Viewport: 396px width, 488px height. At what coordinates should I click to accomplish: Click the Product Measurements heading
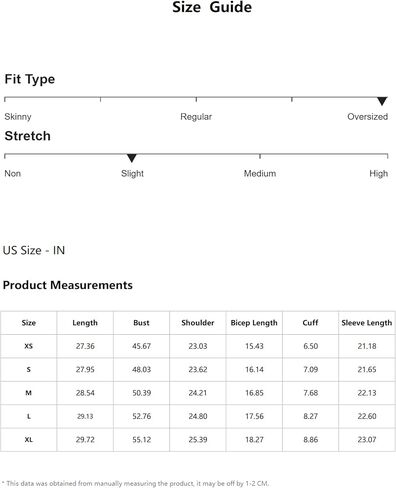tap(68, 285)
